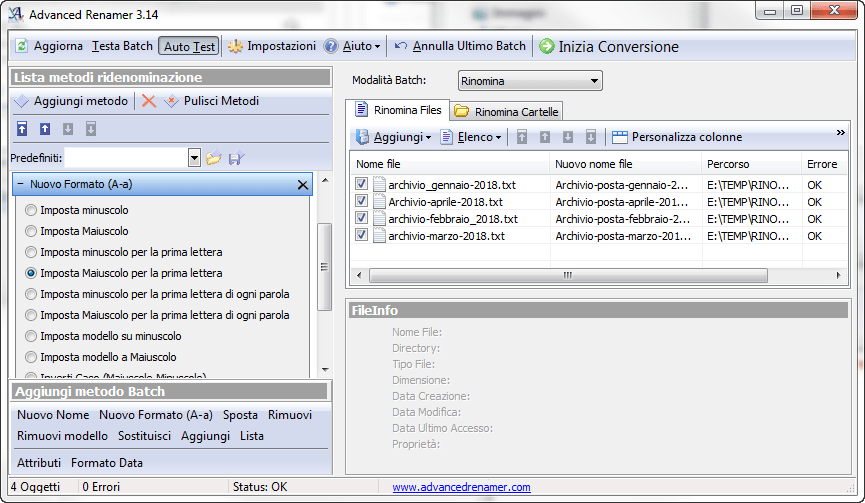Add the Nuovo Nome batch method
Image resolution: width=865 pixels, height=503 pixels.
pyautogui.click(x=53, y=415)
